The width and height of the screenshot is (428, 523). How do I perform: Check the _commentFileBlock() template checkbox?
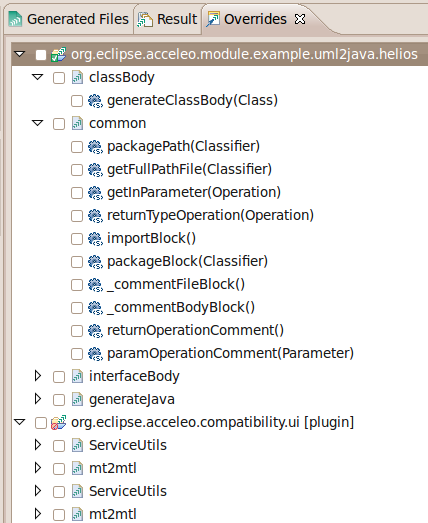[77, 285]
